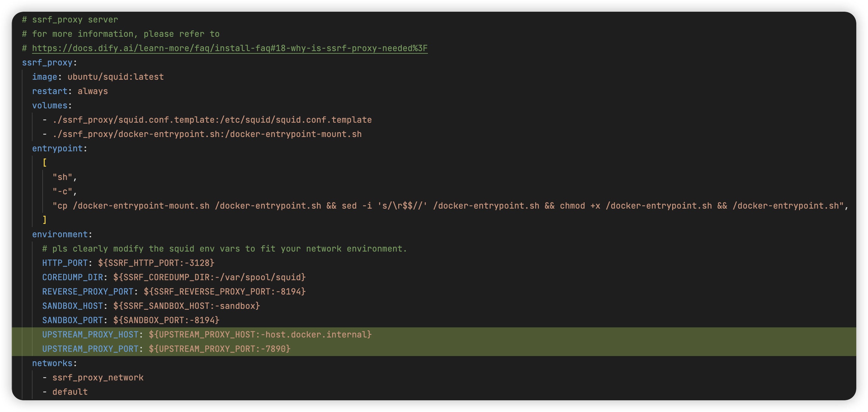Click the "-c" entrypoint argument
This screenshot has width=868, height=412.
[62, 191]
